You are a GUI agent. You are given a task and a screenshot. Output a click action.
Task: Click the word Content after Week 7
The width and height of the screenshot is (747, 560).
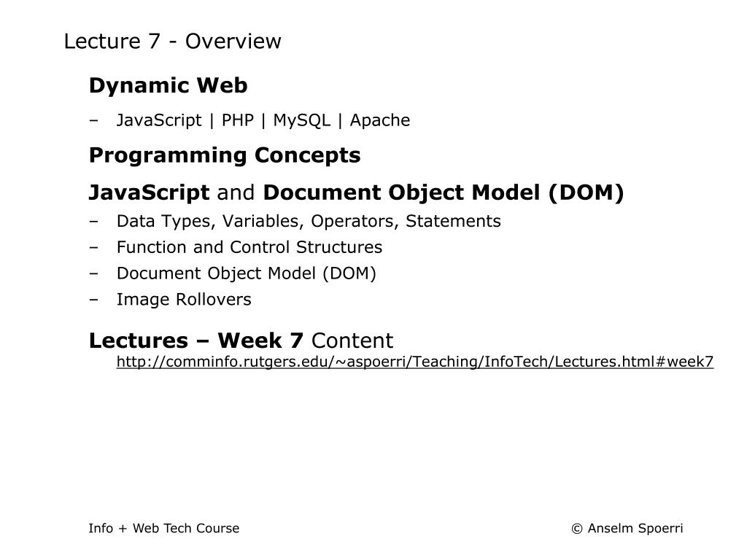[352, 341]
